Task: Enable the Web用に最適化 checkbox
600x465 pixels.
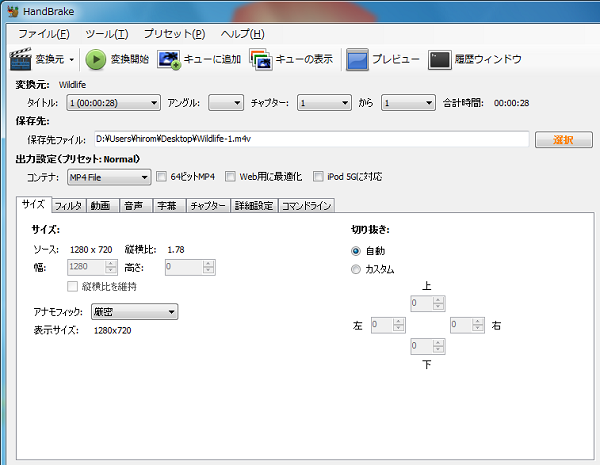Action: coord(230,176)
